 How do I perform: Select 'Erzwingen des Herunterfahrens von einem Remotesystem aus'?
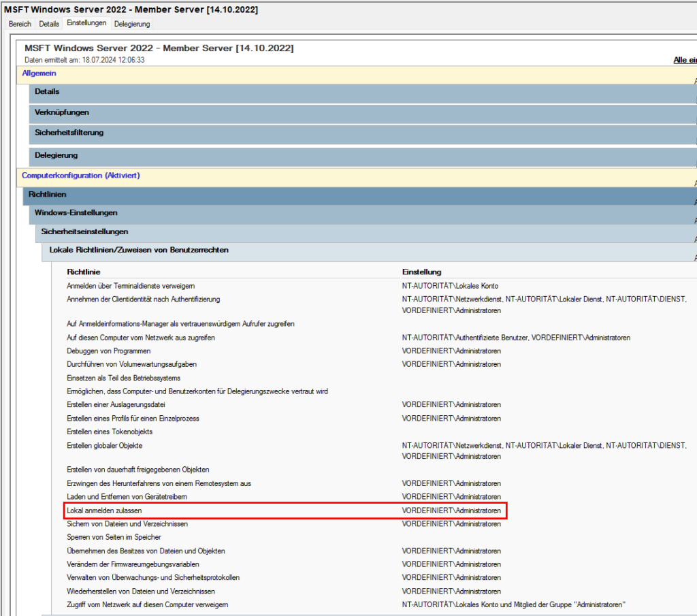[159, 483]
